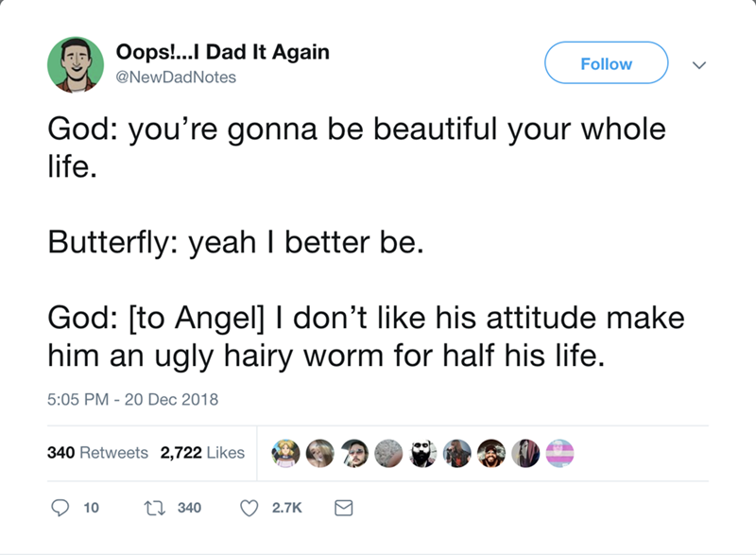The image size is (756, 555).
Task: Click the @NewDadNotes handle
Action: [175, 77]
